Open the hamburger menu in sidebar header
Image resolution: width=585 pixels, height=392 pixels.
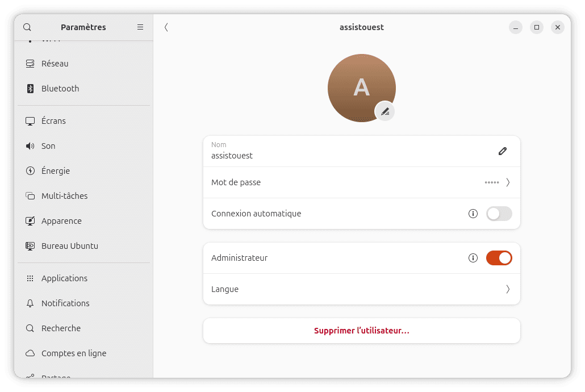click(140, 27)
